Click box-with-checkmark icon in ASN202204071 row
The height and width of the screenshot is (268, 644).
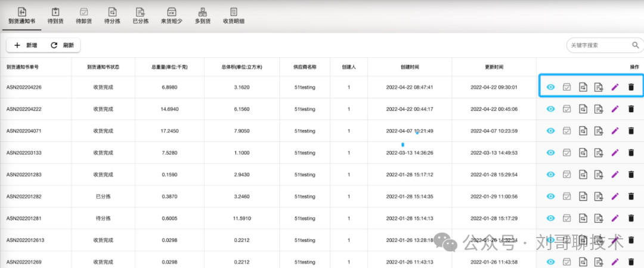567,131
